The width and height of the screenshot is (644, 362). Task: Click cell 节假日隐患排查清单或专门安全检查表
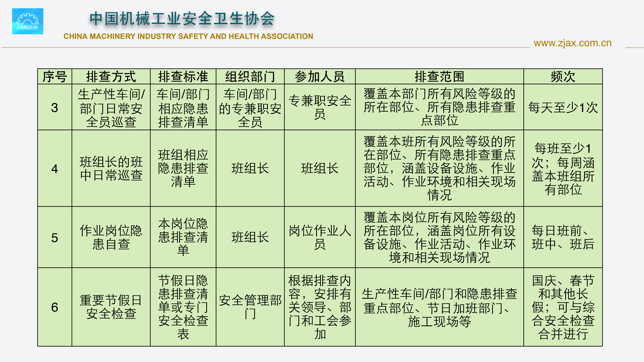183,307
